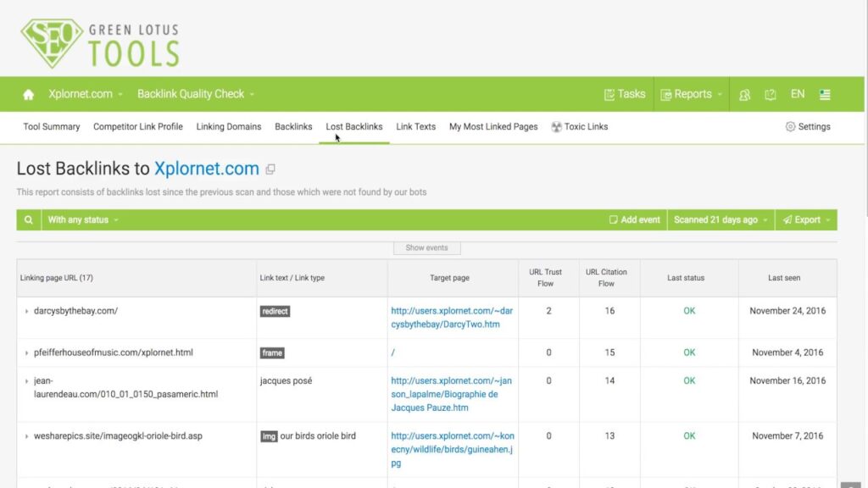Open the Xplornet.com project dropdown
Screen dimensions: 868x488
point(86,94)
